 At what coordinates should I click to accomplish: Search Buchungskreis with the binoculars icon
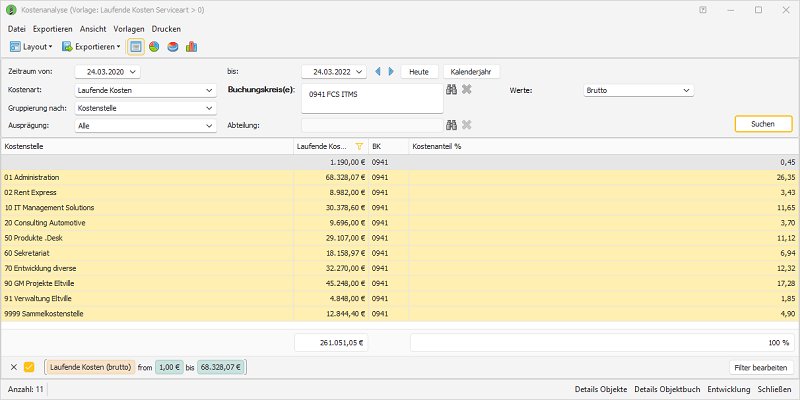coord(452,90)
